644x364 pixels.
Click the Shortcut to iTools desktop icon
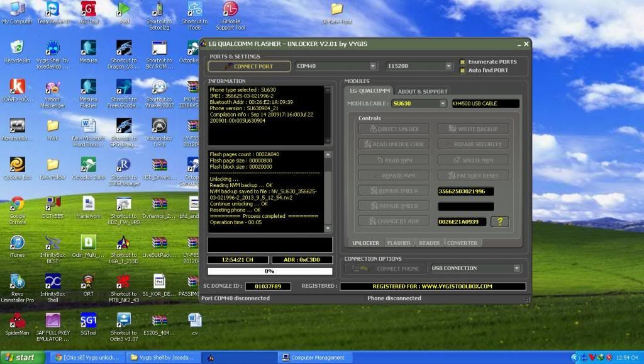coord(195,16)
